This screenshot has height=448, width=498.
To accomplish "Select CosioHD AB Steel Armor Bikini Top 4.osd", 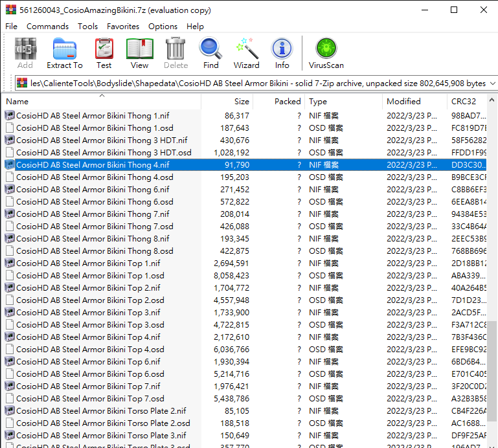I will point(90,349).
